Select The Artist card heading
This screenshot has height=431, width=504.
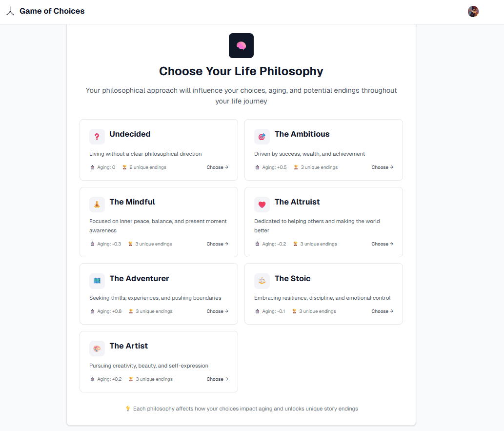[x=128, y=346]
